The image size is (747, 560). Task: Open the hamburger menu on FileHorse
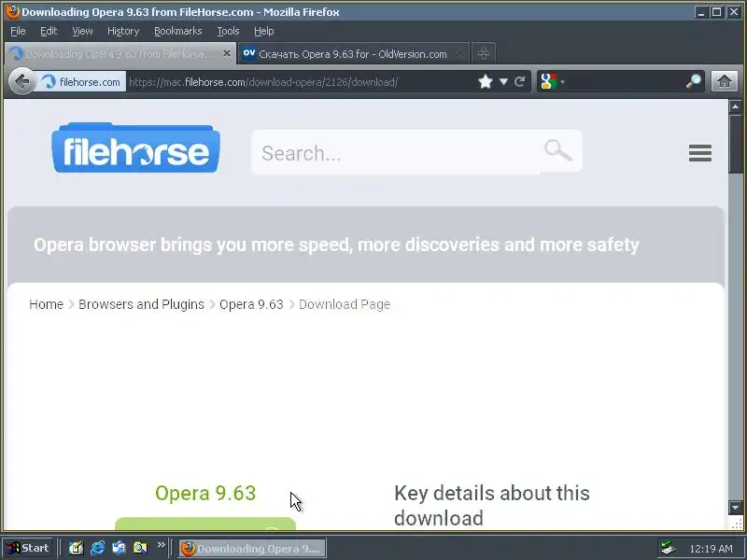pos(699,153)
